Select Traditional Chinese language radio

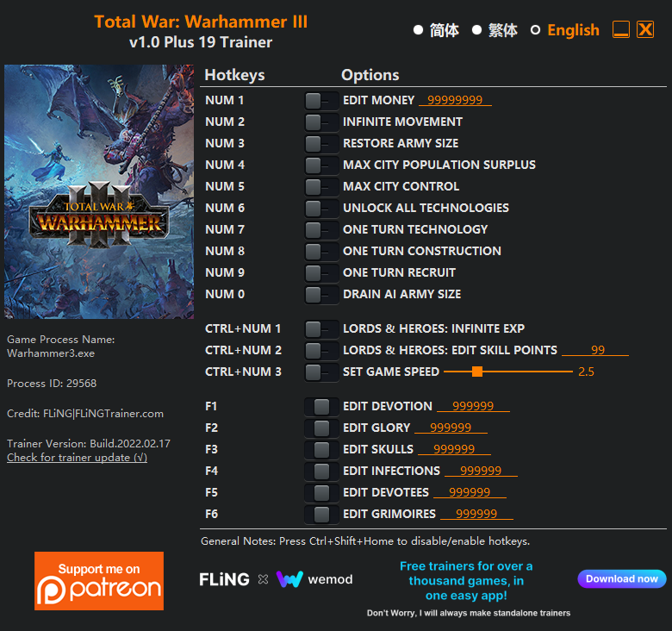[476, 30]
